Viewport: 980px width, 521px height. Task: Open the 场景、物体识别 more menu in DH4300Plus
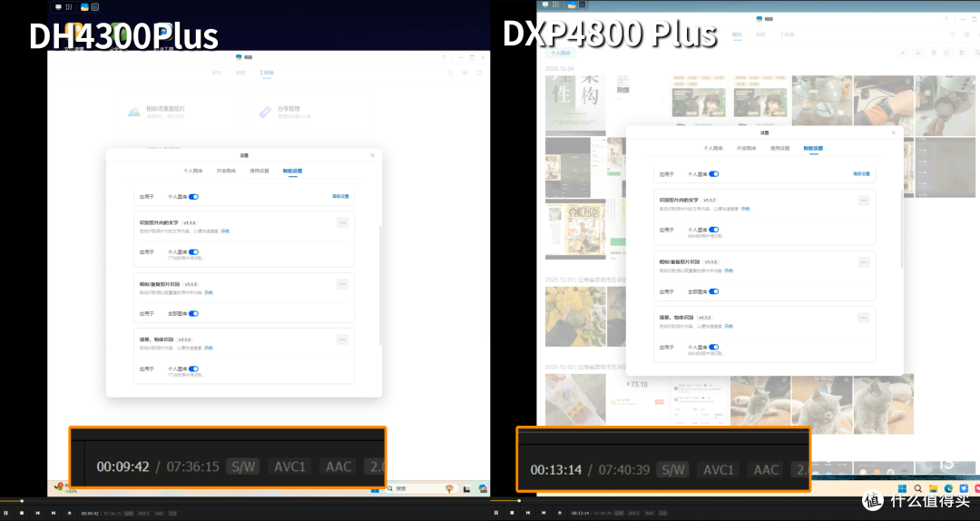tap(342, 339)
